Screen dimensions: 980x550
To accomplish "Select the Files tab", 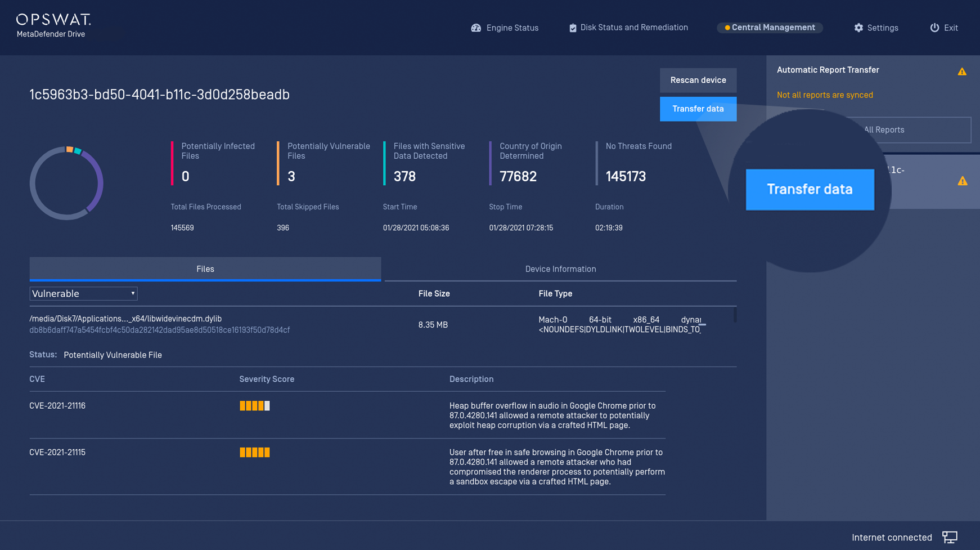I will click(205, 269).
